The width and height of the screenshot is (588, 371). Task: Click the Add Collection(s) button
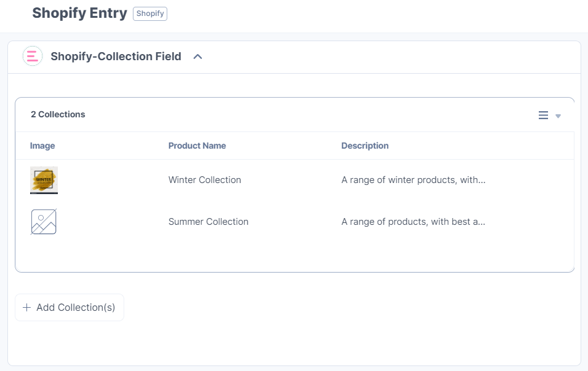pyautogui.click(x=69, y=307)
